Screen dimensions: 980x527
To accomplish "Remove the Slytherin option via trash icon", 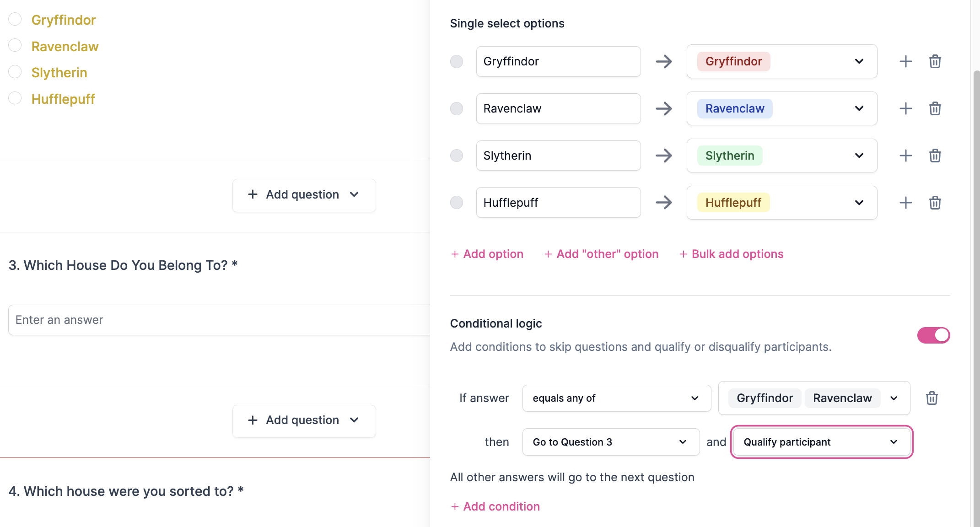I will coord(935,156).
